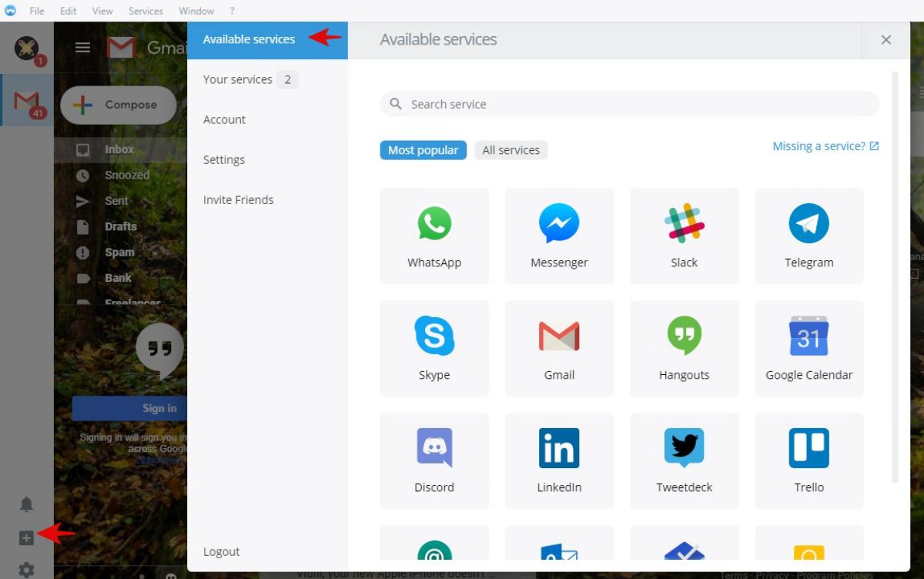Open Gmail hamburger main menu
The width and height of the screenshot is (924, 579).
[82, 48]
